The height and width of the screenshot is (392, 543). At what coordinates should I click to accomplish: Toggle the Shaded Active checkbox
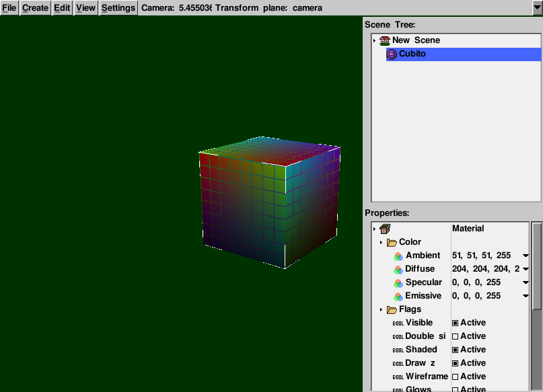[x=456, y=350]
